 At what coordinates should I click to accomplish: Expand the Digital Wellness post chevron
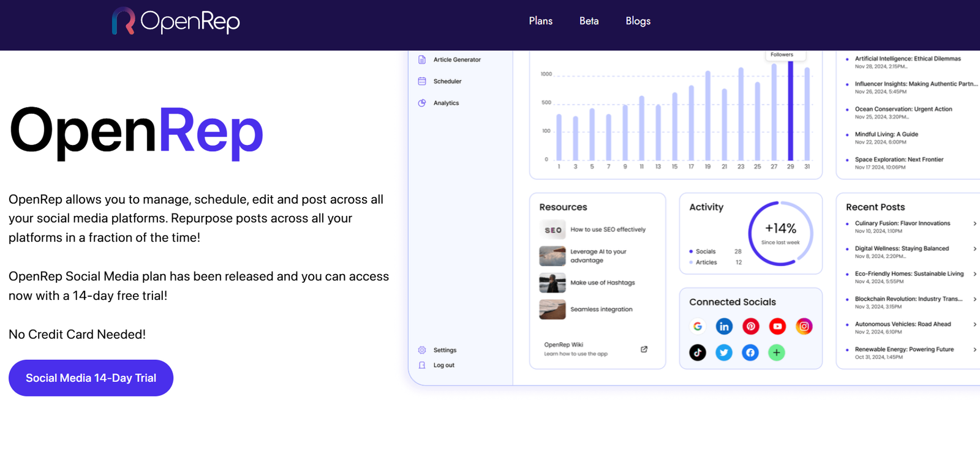[974, 249]
